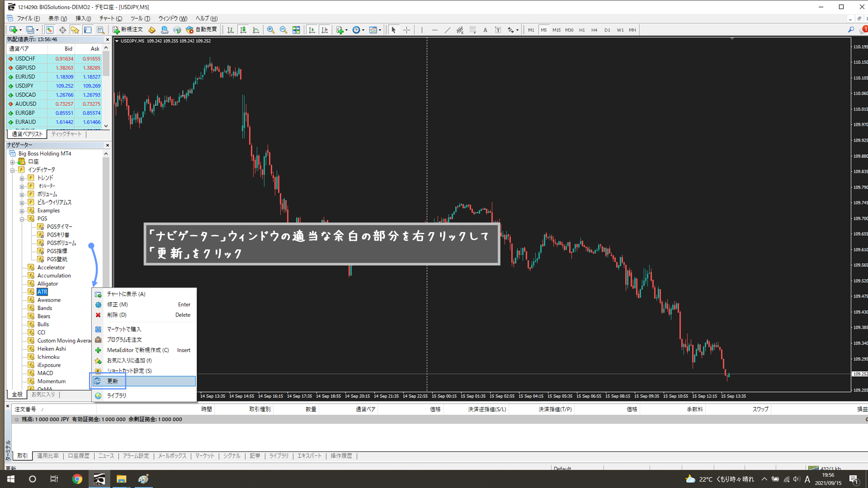Open Chrome from the Windows taskbar
The image size is (868, 488).
[x=77, y=479]
